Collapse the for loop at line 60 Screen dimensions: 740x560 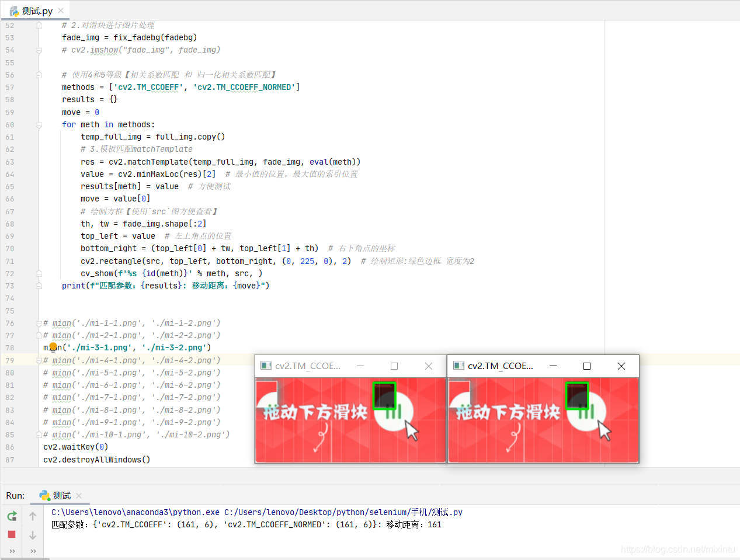tap(39, 125)
